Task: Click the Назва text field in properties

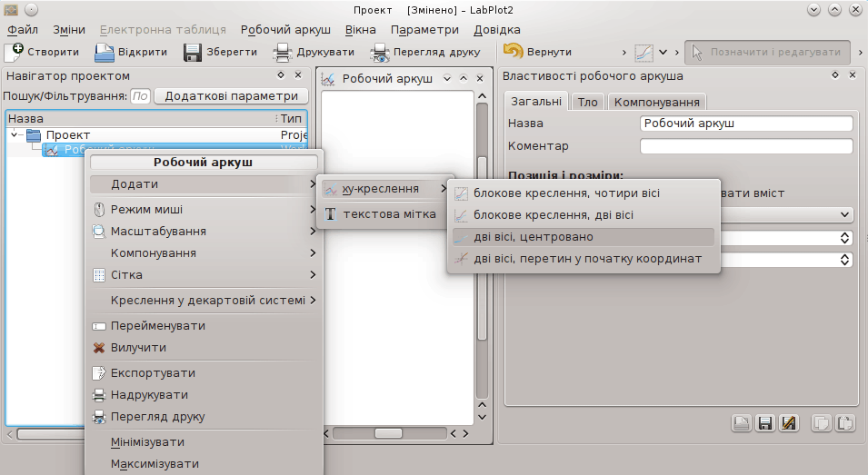Action: point(745,124)
